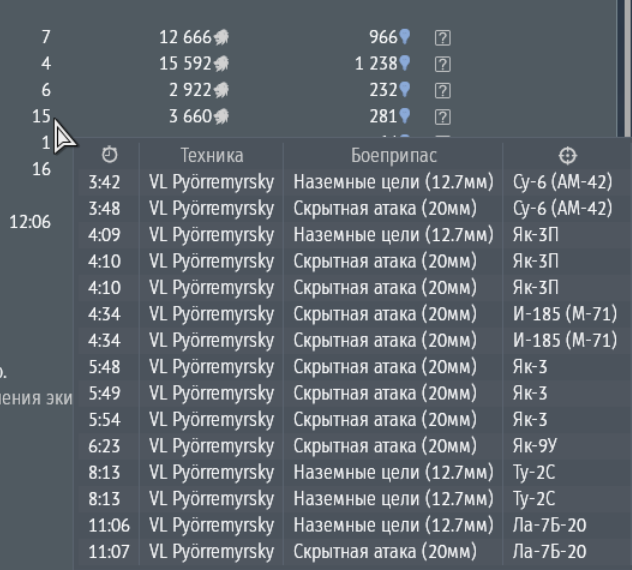Click the 4:09 time cell
Screen dimensions: 632x570
[104, 235]
